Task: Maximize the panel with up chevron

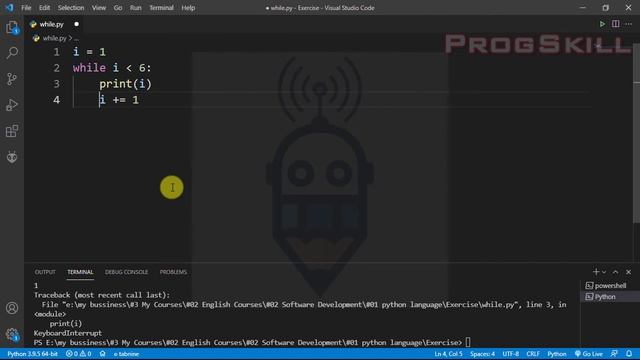Action: (615, 272)
